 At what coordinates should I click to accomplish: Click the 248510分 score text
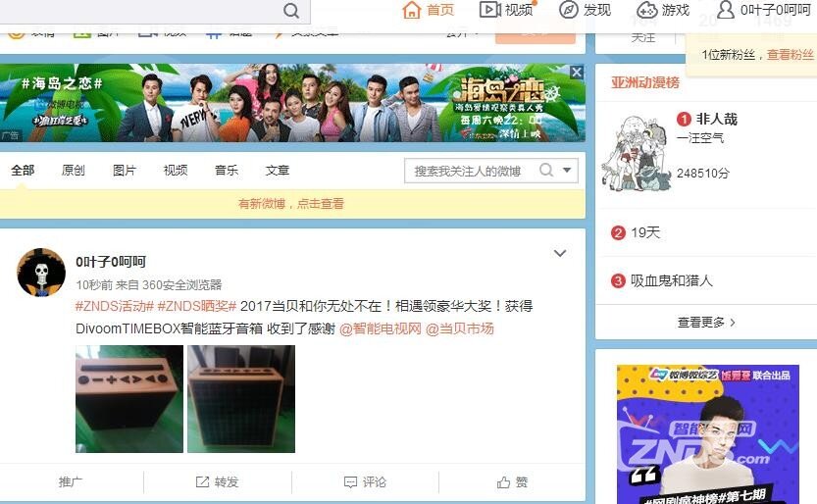[x=703, y=174]
